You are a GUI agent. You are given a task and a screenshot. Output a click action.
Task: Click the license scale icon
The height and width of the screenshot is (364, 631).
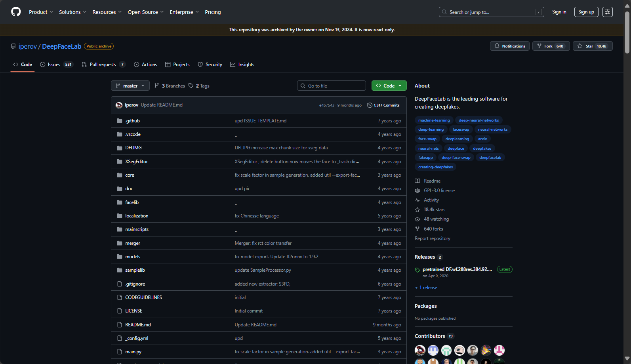point(417,191)
